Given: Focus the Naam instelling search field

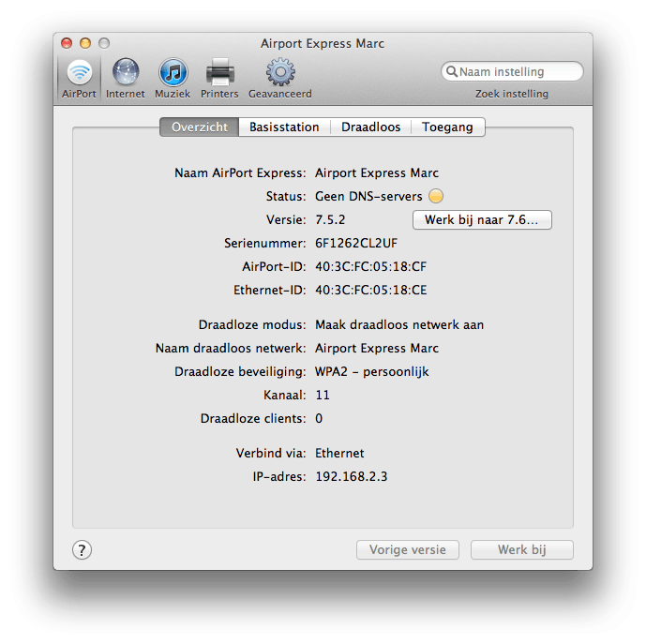Looking at the screenshot, I should [512, 71].
